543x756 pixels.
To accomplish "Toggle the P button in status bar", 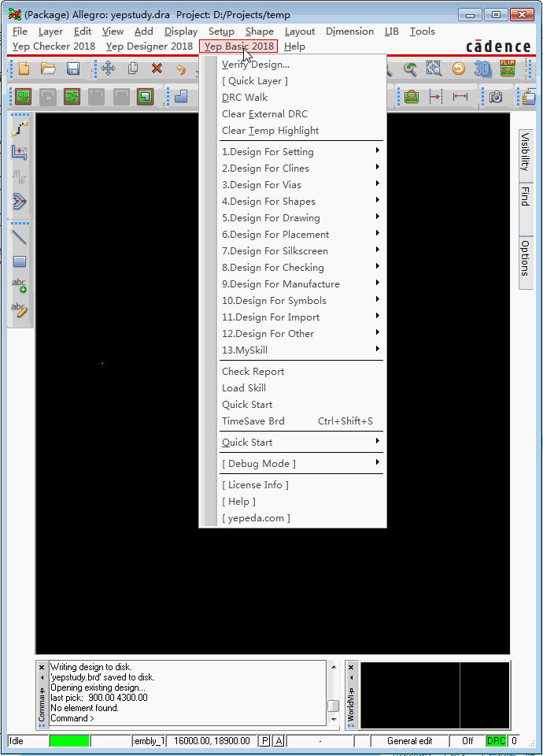I will [264, 741].
